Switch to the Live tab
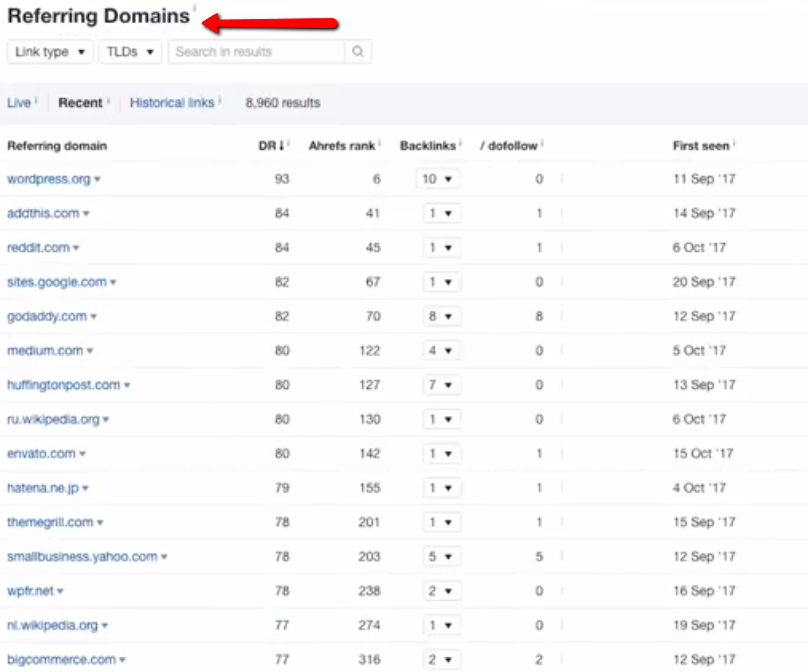The image size is (808, 672). click(19, 103)
